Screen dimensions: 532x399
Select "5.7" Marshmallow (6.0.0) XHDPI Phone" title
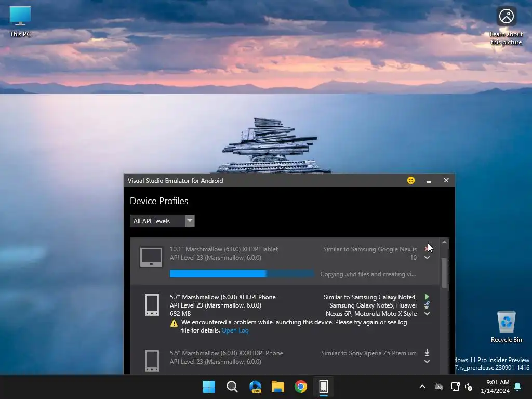[x=222, y=297]
